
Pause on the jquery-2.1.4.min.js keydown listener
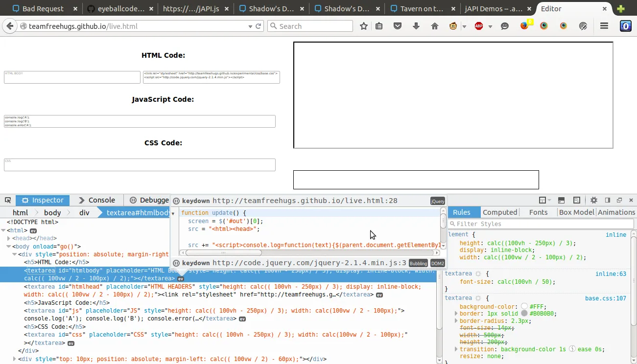[176, 263]
